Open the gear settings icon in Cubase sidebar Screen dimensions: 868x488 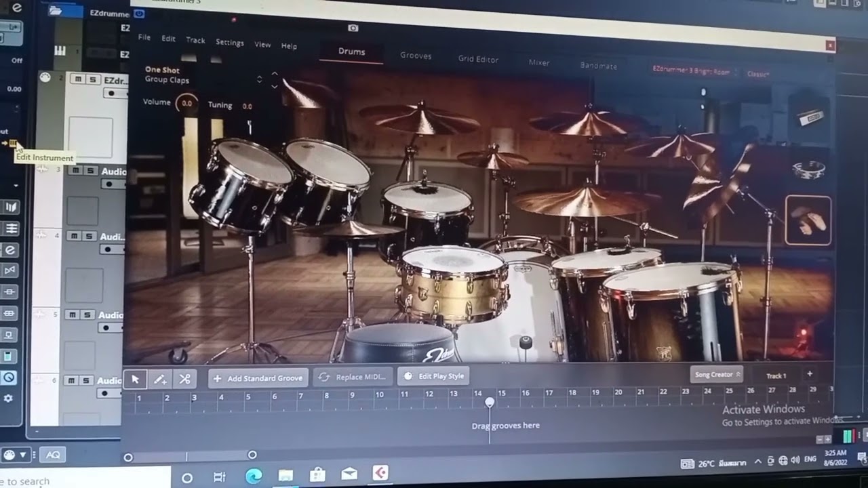tap(8, 399)
